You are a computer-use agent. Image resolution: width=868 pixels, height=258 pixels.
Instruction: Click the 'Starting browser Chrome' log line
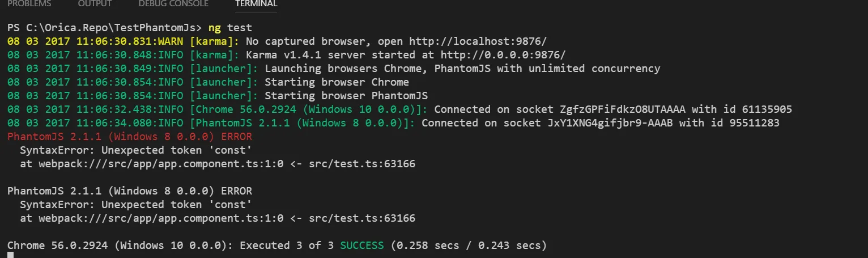[337, 82]
